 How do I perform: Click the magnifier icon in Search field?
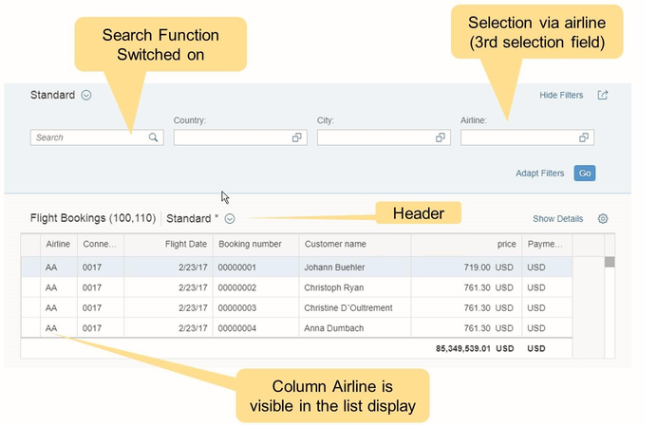(154, 138)
